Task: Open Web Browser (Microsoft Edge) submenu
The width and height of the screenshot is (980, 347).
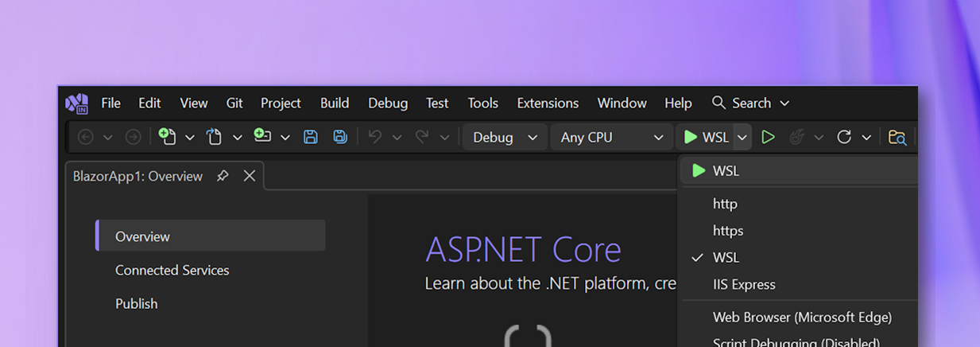Action: point(799,318)
